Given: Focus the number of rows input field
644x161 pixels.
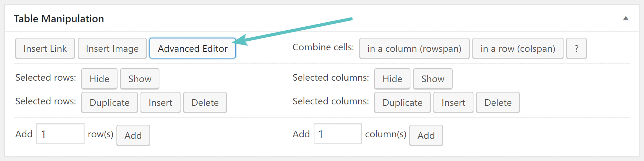Looking at the screenshot, I should (x=60, y=134).
